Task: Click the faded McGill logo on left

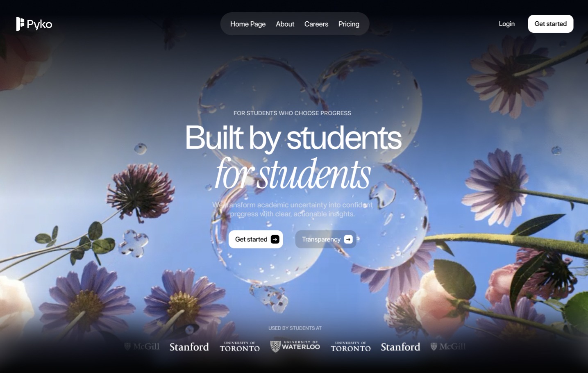Action: [142, 347]
